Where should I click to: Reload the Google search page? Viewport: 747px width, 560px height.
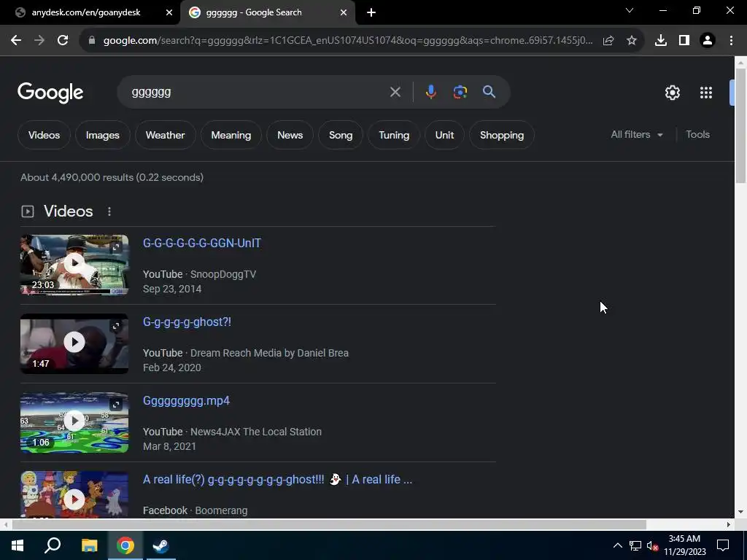point(63,41)
